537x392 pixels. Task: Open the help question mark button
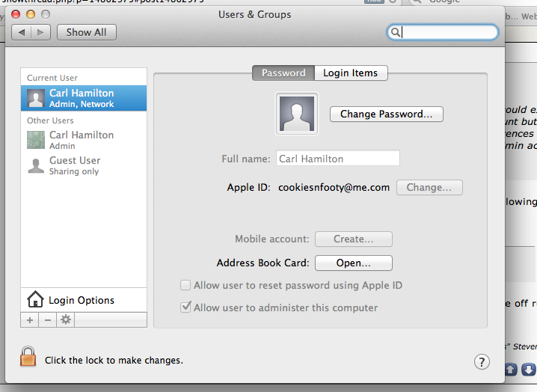[482, 362]
